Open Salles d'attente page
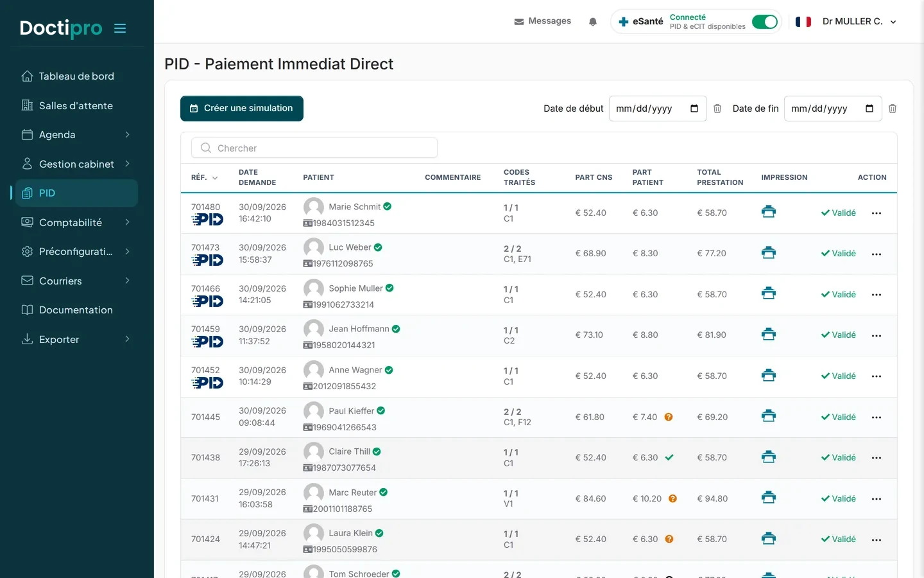Viewport: 924px width, 578px height. [x=76, y=106]
